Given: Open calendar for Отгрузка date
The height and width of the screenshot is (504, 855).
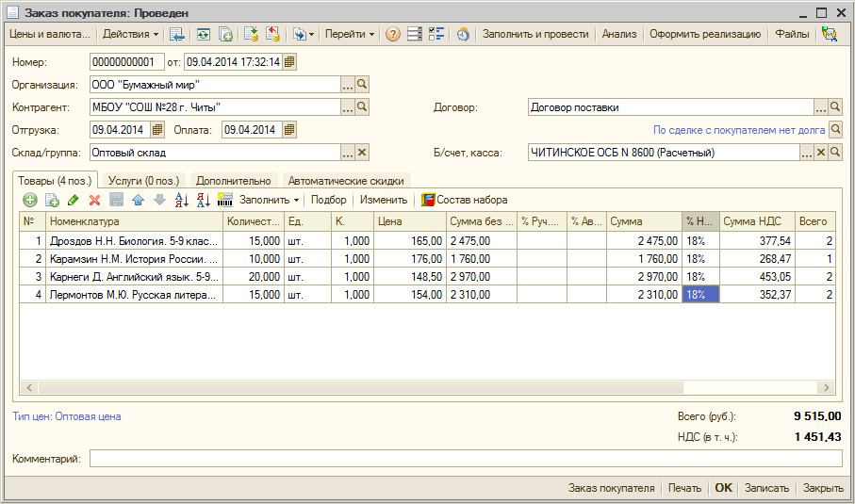Looking at the screenshot, I should (157, 130).
